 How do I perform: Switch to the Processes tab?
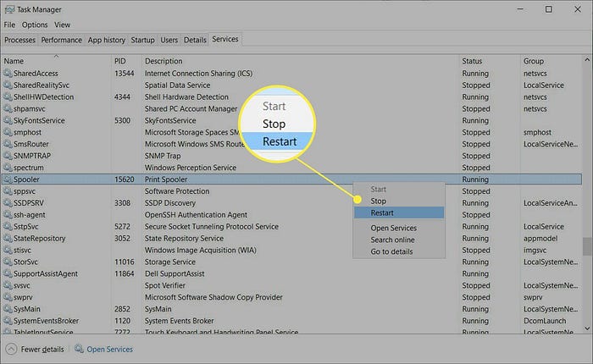coord(19,40)
